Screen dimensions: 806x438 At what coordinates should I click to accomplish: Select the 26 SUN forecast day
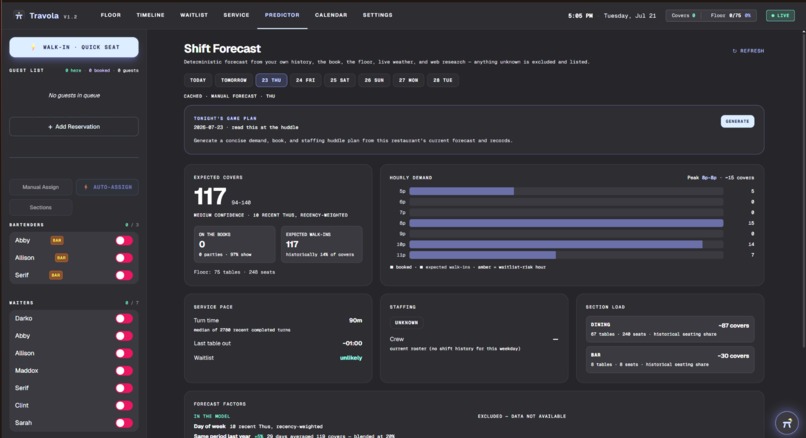tap(374, 80)
